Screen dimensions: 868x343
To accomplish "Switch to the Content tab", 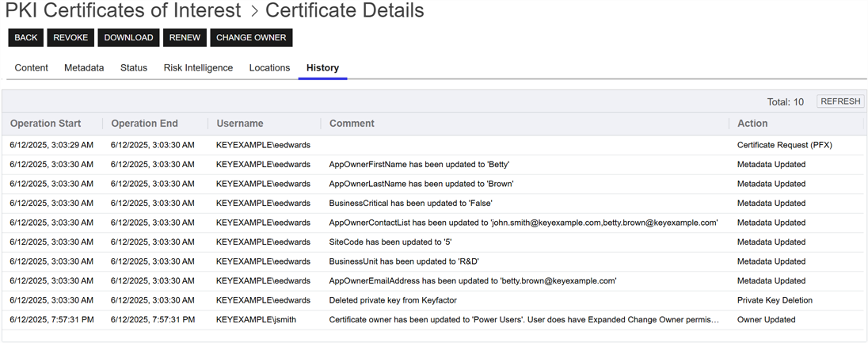I will [x=32, y=68].
